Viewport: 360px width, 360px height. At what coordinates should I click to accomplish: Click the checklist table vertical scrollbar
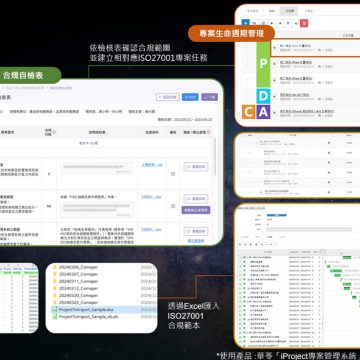[215, 157]
